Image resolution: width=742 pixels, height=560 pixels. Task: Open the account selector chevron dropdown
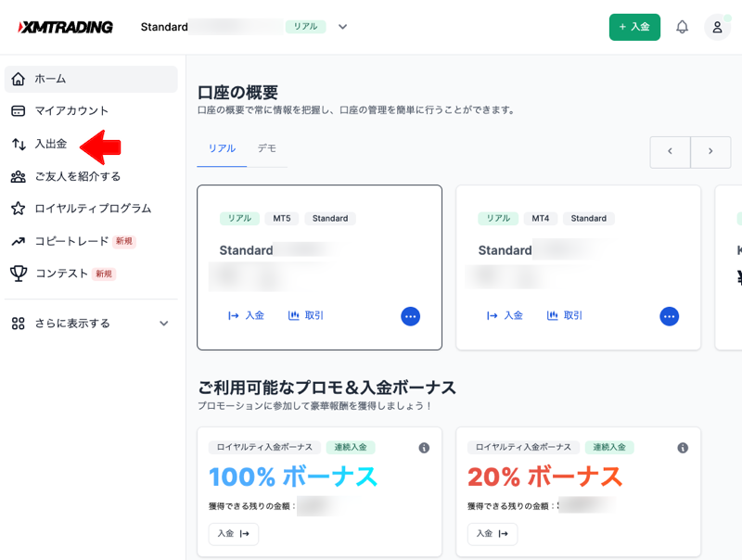click(342, 27)
